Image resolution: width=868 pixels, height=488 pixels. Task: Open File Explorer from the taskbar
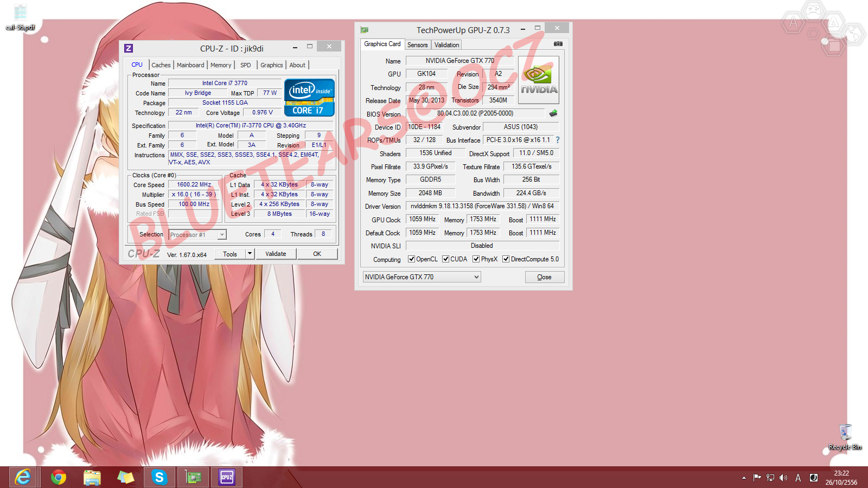[x=92, y=477]
